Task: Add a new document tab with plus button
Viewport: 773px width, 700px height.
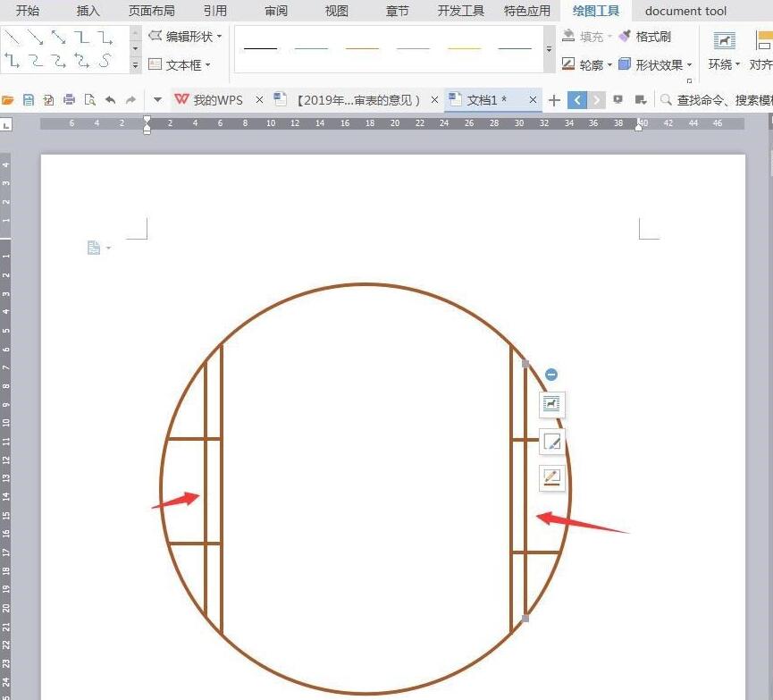Action: coord(554,100)
